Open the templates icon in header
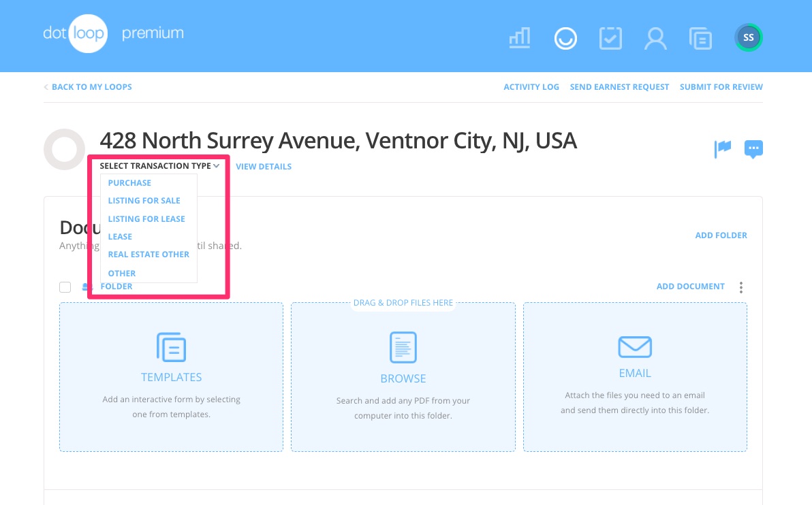 (x=700, y=38)
